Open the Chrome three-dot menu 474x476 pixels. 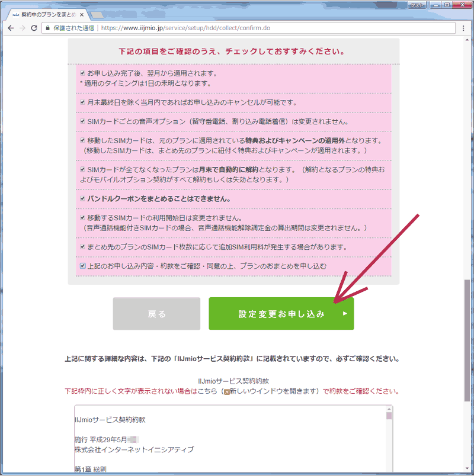463,27
